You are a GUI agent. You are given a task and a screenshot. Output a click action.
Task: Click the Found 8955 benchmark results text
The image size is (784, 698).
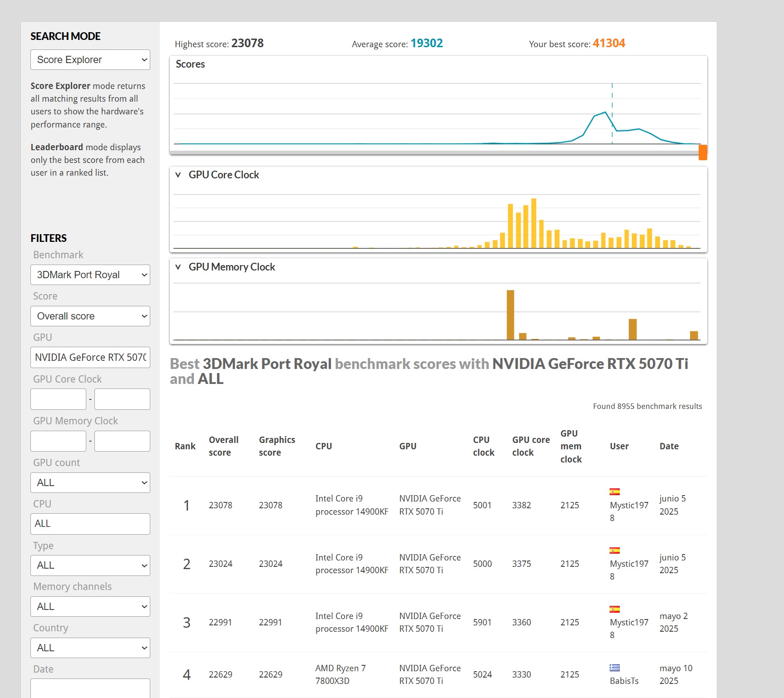click(x=647, y=406)
